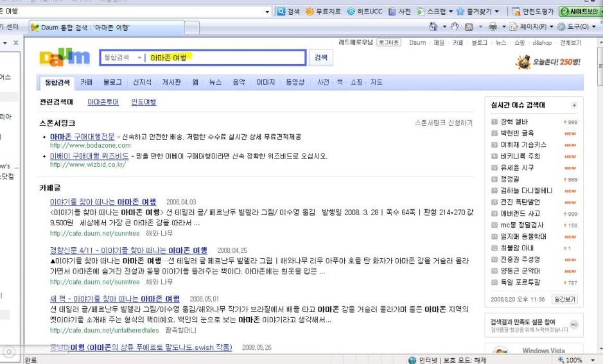603x364 pixels.
Task: Click the Daum logo
Action: pos(65,58)
